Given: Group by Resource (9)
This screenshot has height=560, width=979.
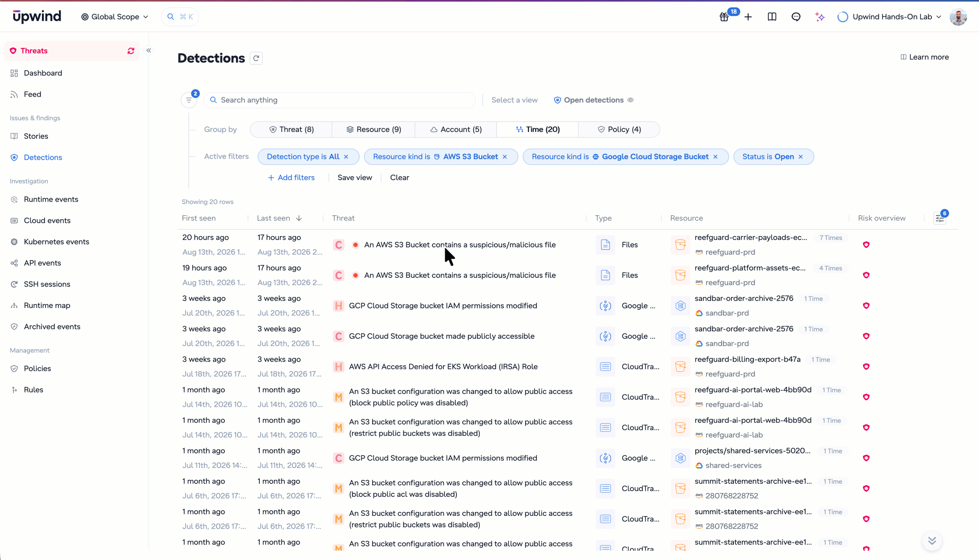Looking at the screenshot, I should coord(374,130).
